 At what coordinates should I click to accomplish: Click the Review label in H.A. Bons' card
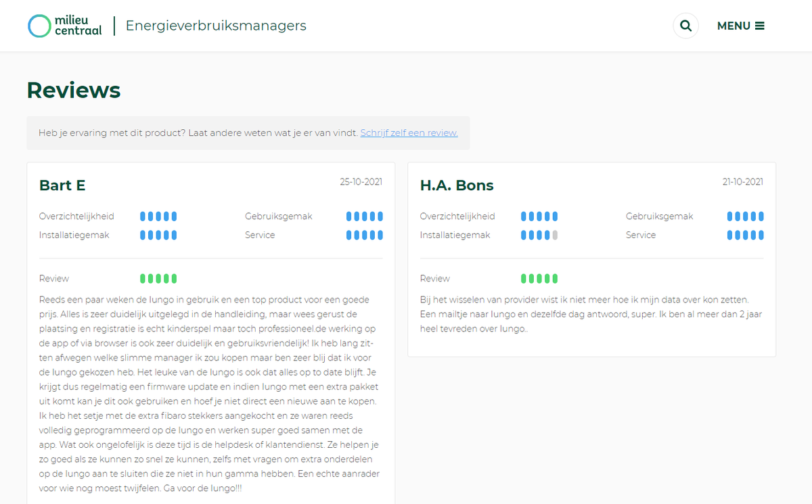click(x=435, y=278)
